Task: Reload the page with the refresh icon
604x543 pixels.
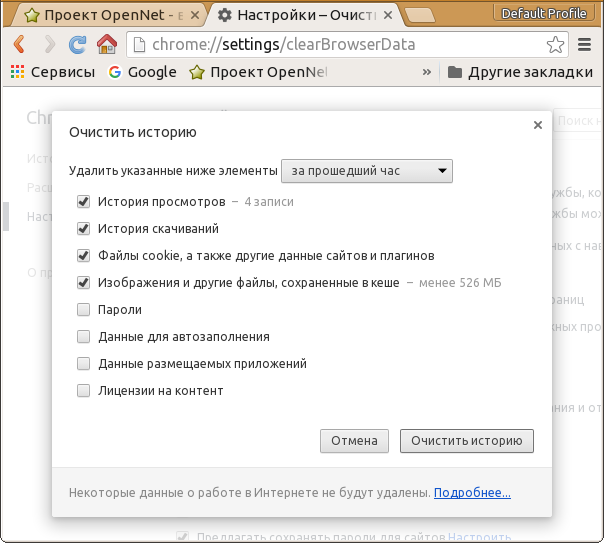Action: tap(77, 45)
